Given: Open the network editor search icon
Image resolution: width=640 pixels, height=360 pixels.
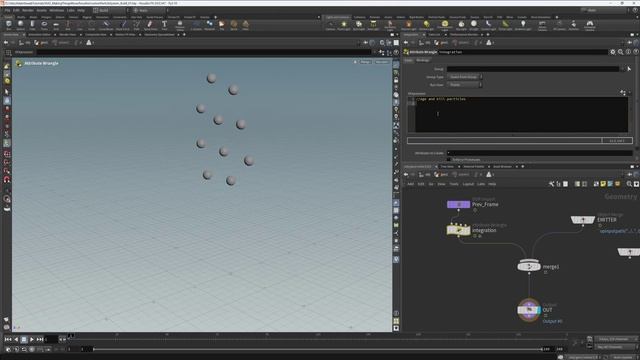Looking at the screenshot, I should tap(629, 184).
